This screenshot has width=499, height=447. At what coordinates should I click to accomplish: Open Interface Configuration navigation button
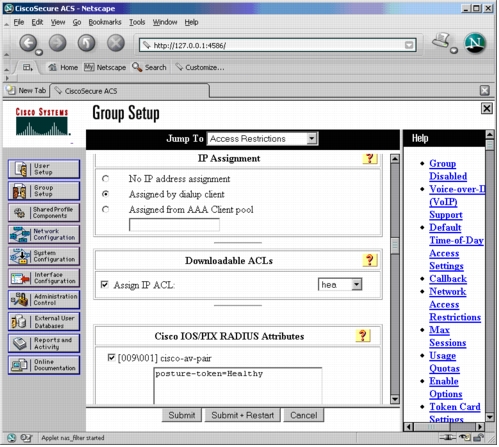pyautogui.click(x=44, y=278)
